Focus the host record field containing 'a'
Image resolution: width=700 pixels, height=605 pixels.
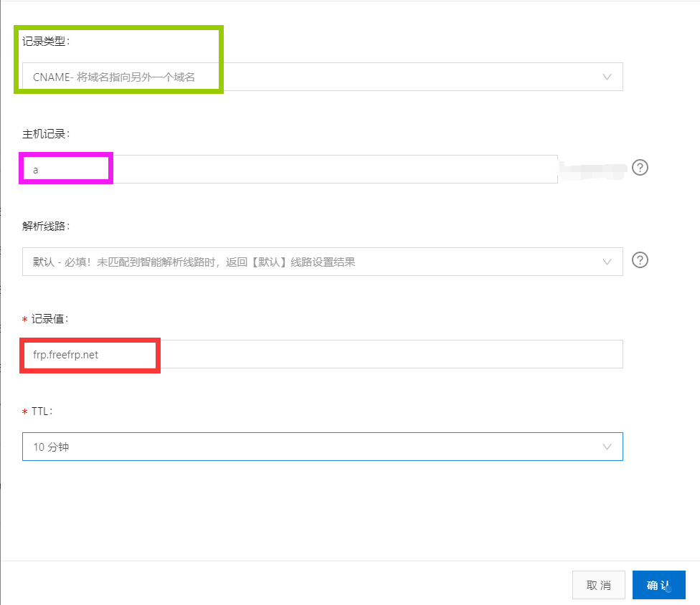click(290, 169)
